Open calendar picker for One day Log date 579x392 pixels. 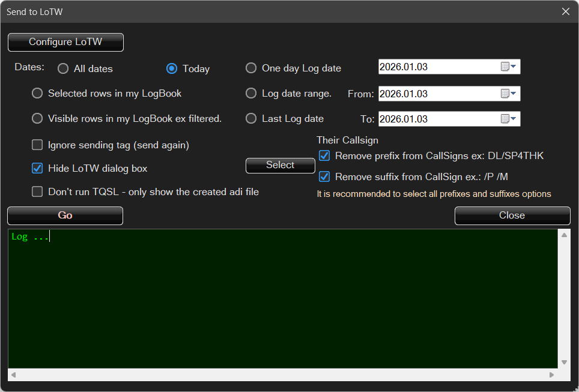click(509, 67)
